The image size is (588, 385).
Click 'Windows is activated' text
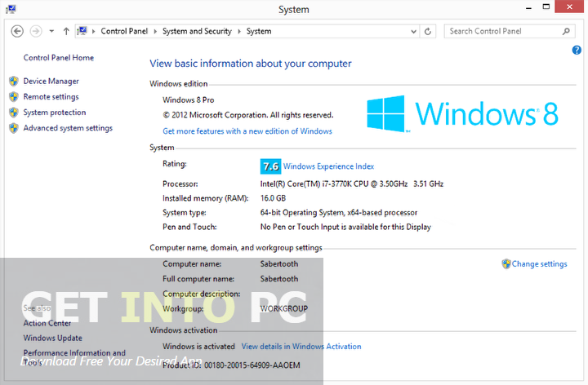pyautogui.click(x=198, y=347)
